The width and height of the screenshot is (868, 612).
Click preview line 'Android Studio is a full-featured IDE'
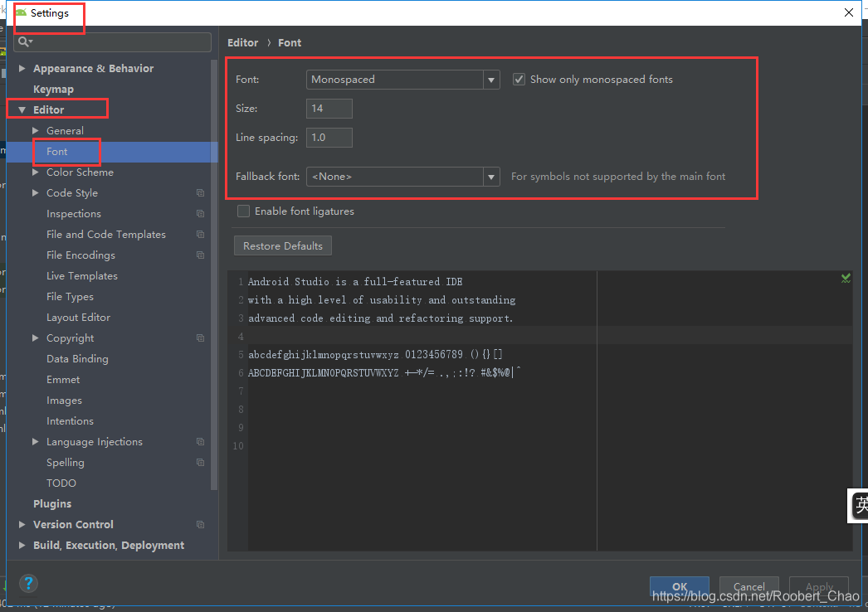[355, 282]
